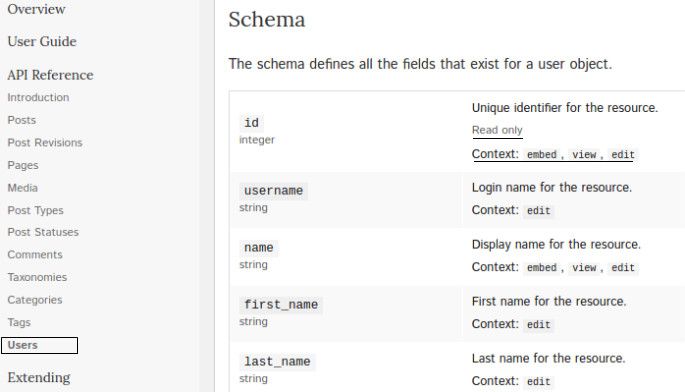685x392 pixels.
Task: Go to the Introduction page
Action: pyautogui.click(x=38, y=97)
